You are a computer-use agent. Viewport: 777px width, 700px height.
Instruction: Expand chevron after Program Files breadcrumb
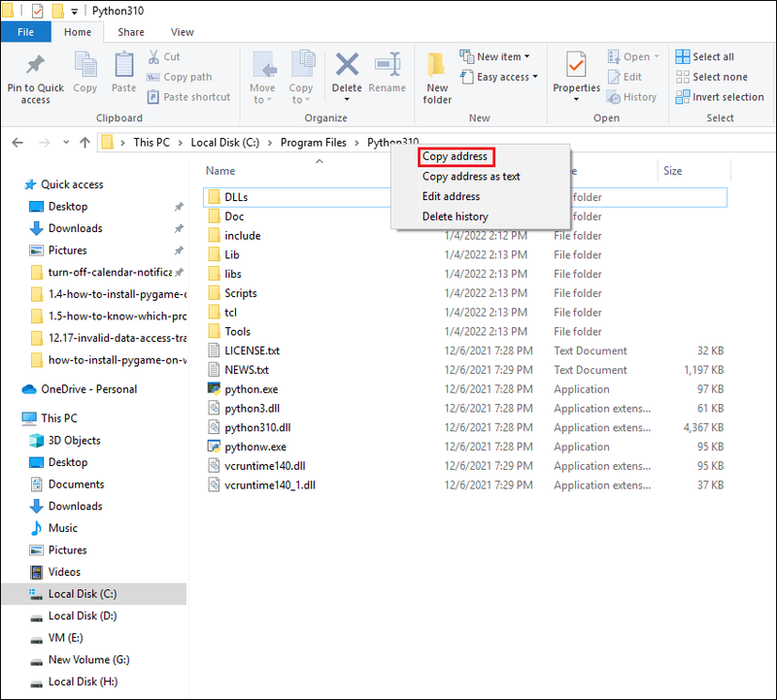[x=356, y=143]
